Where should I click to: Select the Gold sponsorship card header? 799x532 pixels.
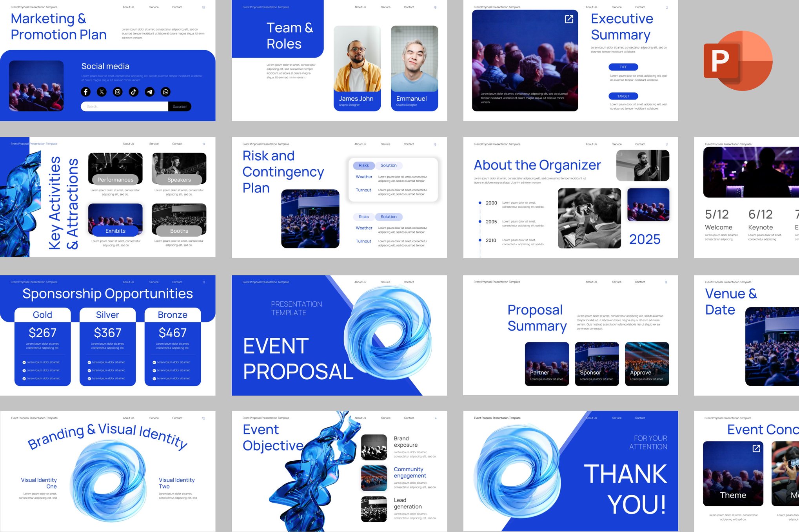(42, 315)
